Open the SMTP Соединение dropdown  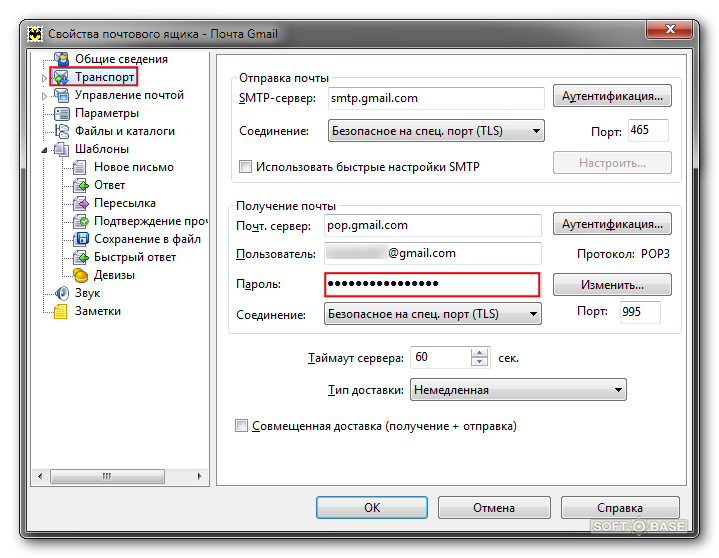436,131
